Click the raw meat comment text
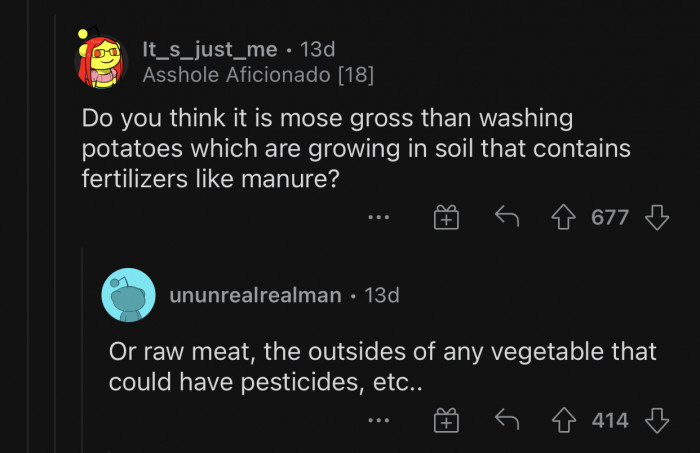Screen dimensions: 700x453 (382, 367)
